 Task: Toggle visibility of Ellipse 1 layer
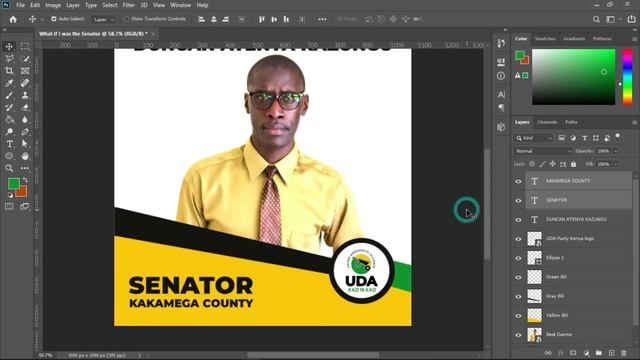point(518,258)
